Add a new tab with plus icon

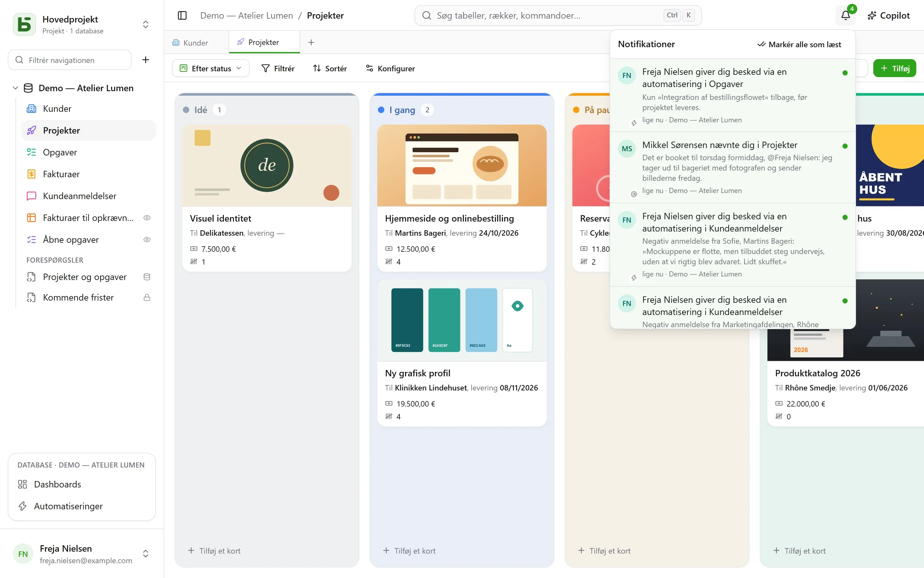tap(311, 42)
